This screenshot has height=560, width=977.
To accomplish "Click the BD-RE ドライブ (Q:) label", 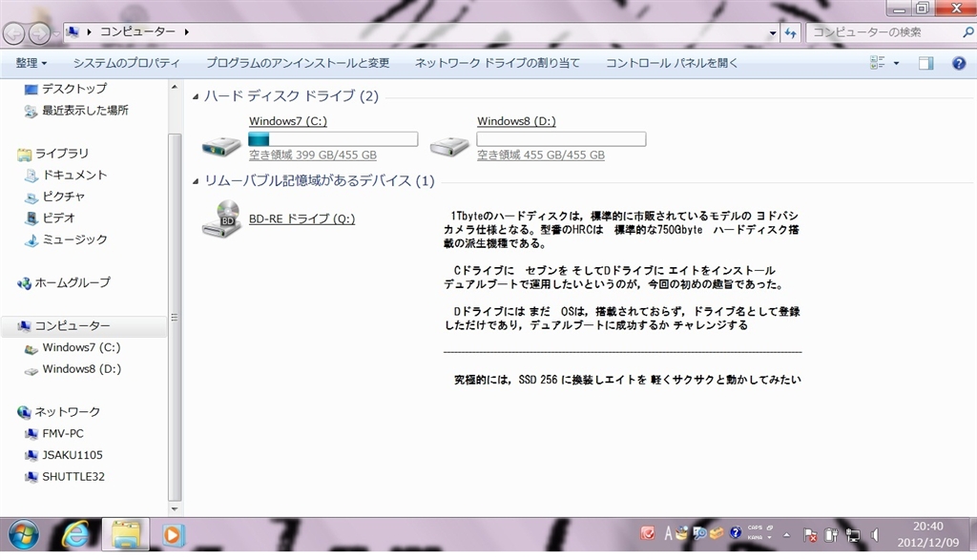I will [301, 218].
